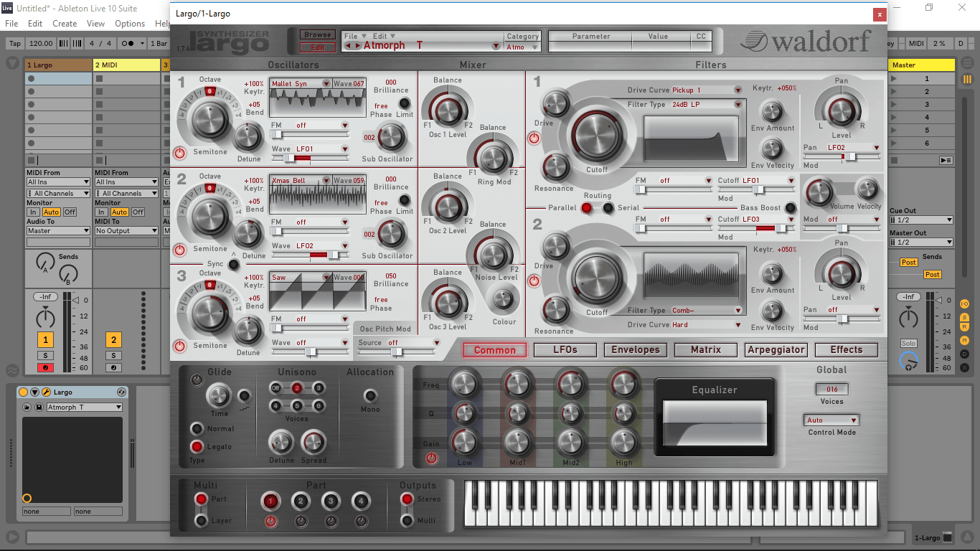
Task: Select Normal glide type
Action: [x=197, y=428]
